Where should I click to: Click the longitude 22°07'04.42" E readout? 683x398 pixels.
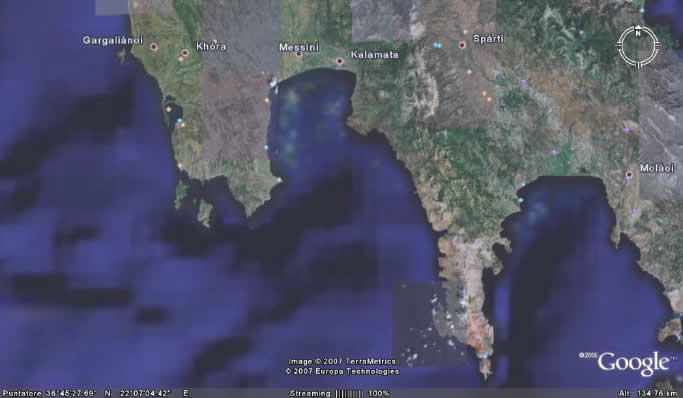coord(154,393)
